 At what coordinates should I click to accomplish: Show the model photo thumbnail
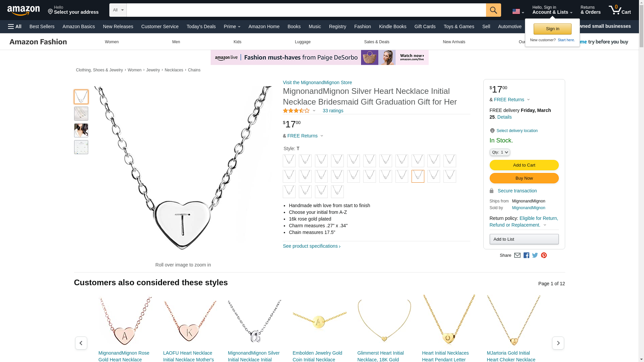[81, 130]
